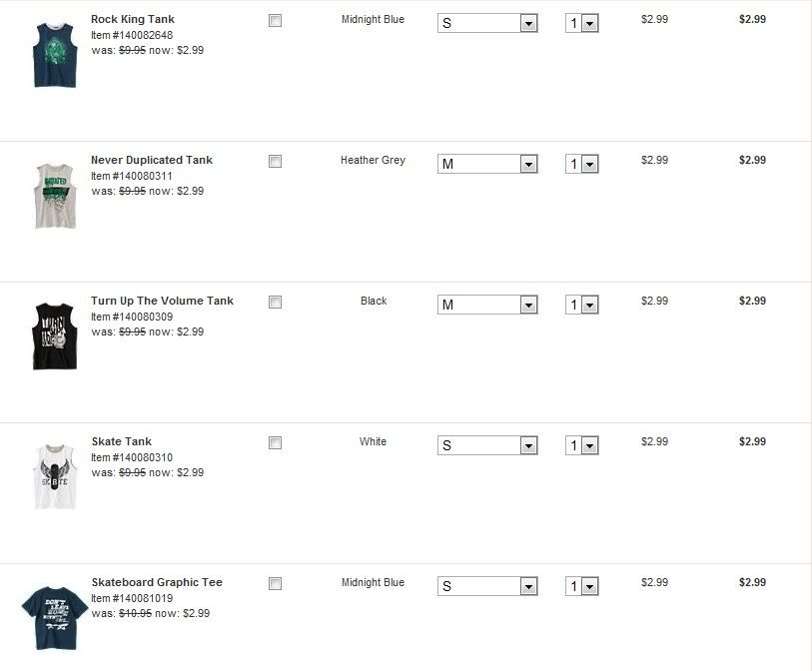
Task: Open size dropdown for Never Duplicated Tank
Action: (x=487, y=164)
